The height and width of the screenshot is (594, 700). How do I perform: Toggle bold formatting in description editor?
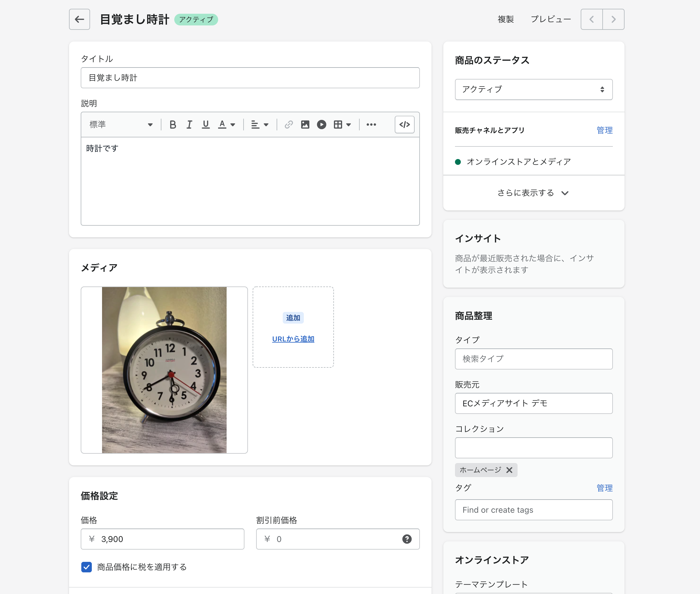click(173, 125)
